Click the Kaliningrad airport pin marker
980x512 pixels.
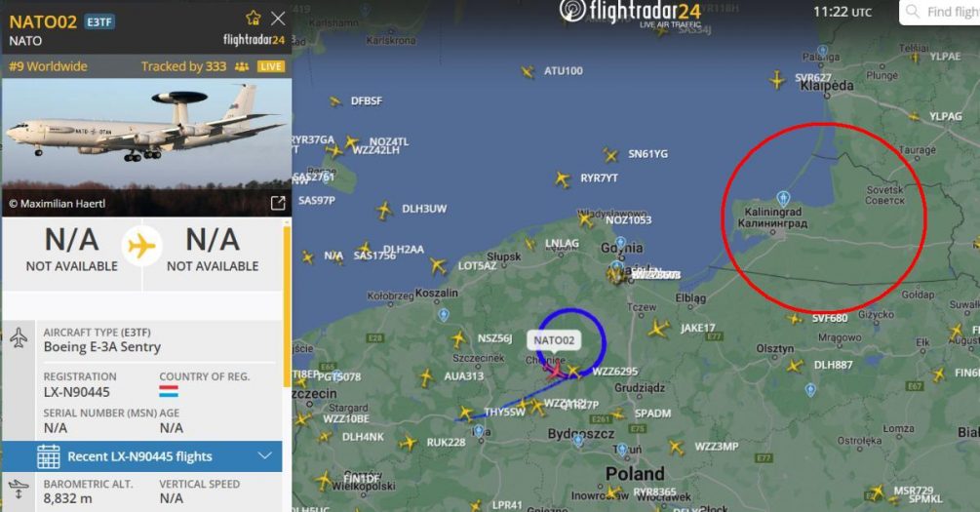click(x=783, y=199)
